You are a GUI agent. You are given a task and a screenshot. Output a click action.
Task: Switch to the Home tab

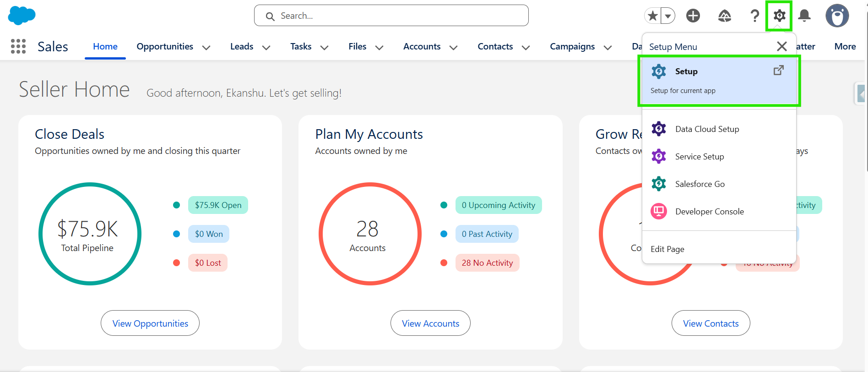pos(105,46)
